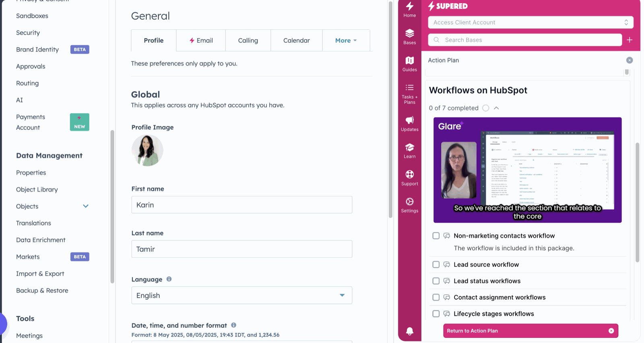Open Routing settings

pos(27,83)
